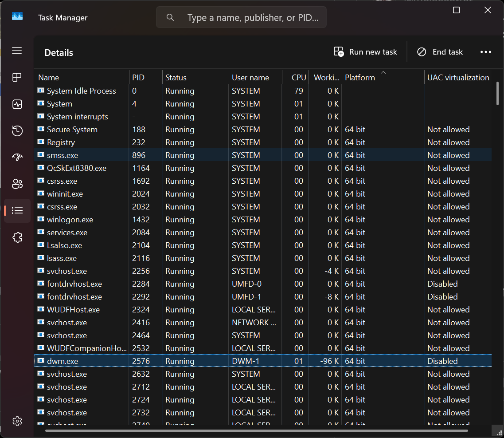This screenshot has height=438, width=504.
Task: Click the smss.exe process icon
Action: pos(41,155)
